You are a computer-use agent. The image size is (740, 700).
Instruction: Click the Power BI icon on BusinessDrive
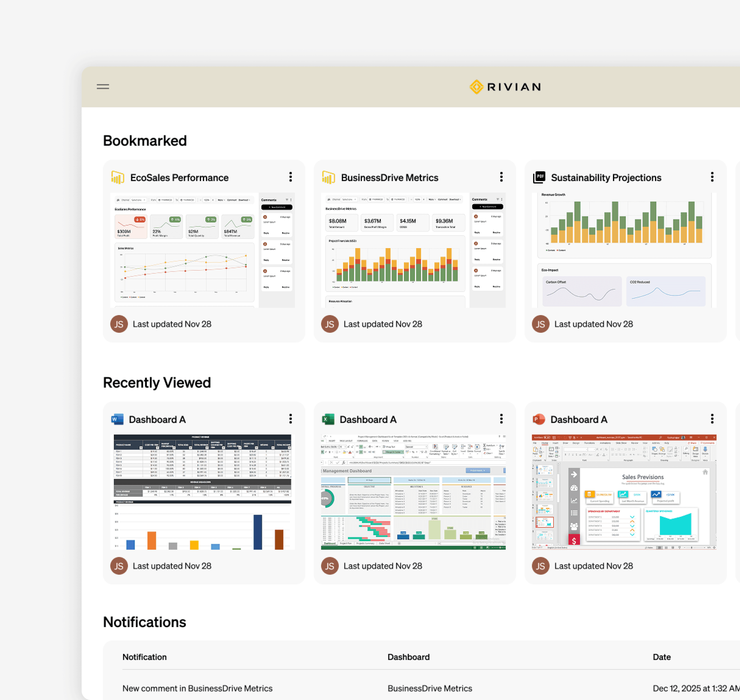click(x=328, y=177)
